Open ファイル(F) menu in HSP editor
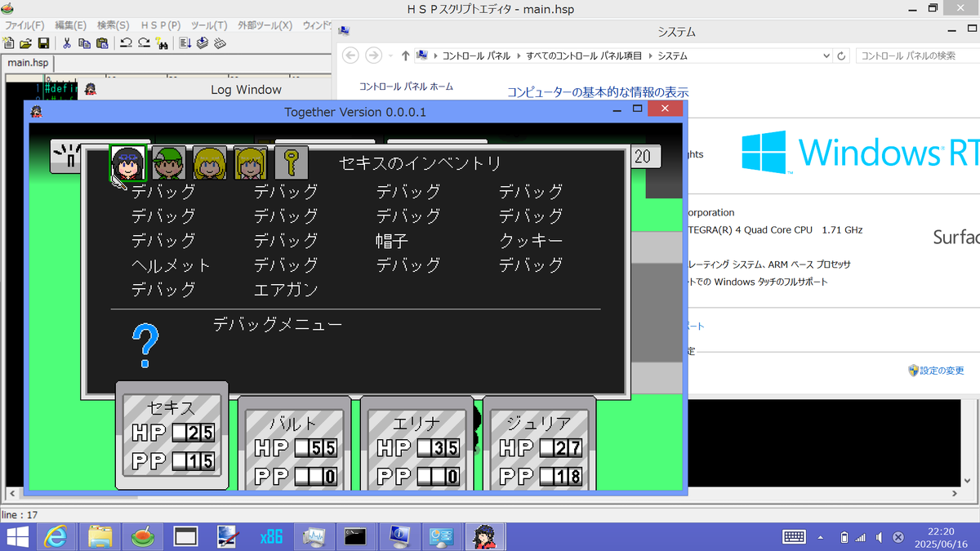980x551 pixels. click(24, 25)
